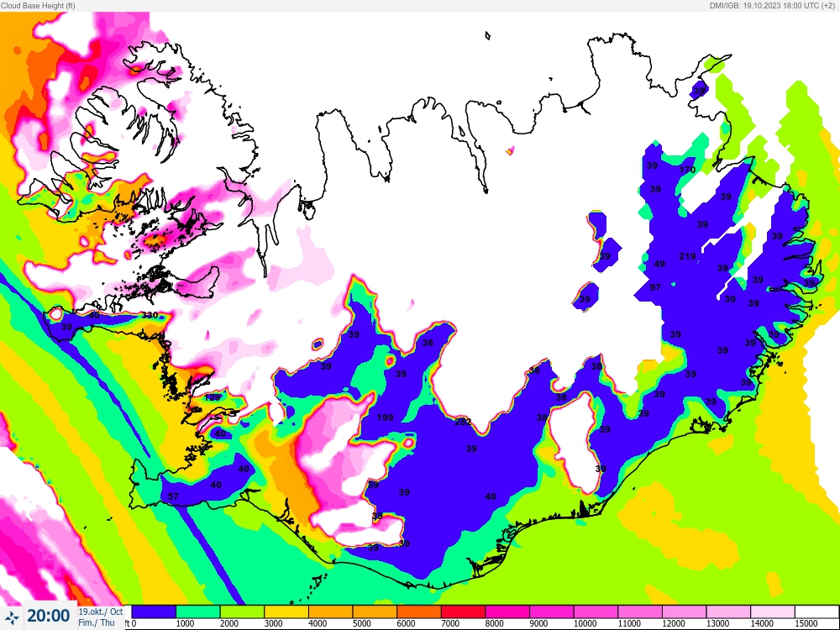Screen dimensions: 840x630
Task: Click the Cloud Base Height (ft) title
Action: click(x=38, y=5)
